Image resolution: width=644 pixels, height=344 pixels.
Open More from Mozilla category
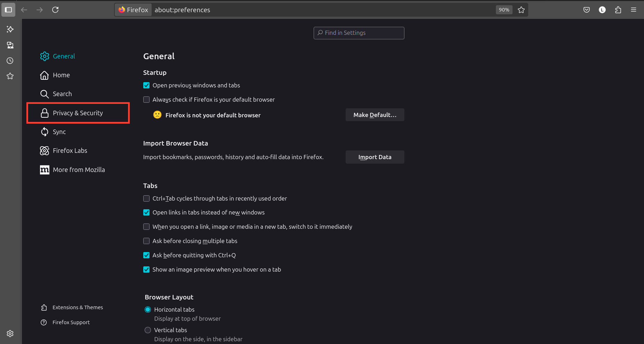[x=78, y=170]
